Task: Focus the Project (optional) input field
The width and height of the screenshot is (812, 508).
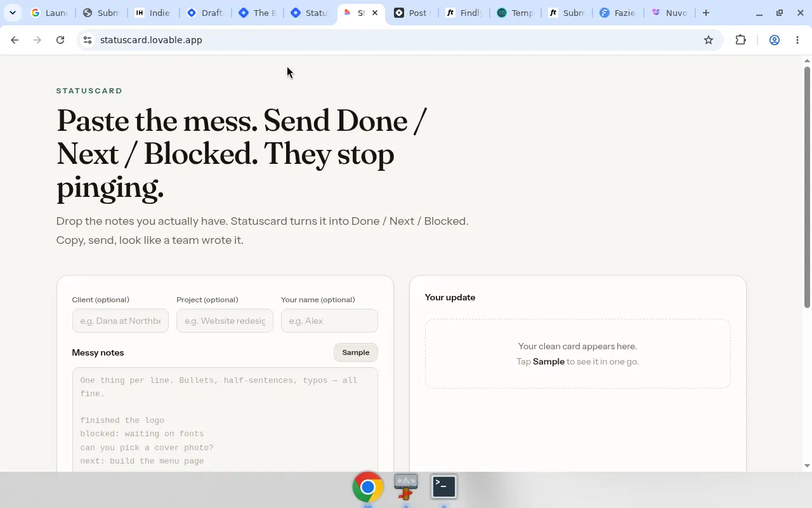Action: click(x=225, y=321)
